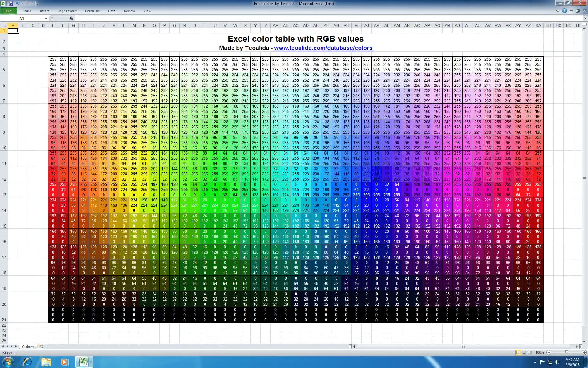Switch to Page Layout view in status bar
This screenshot has height=368, width=588.
click(524, 352)
